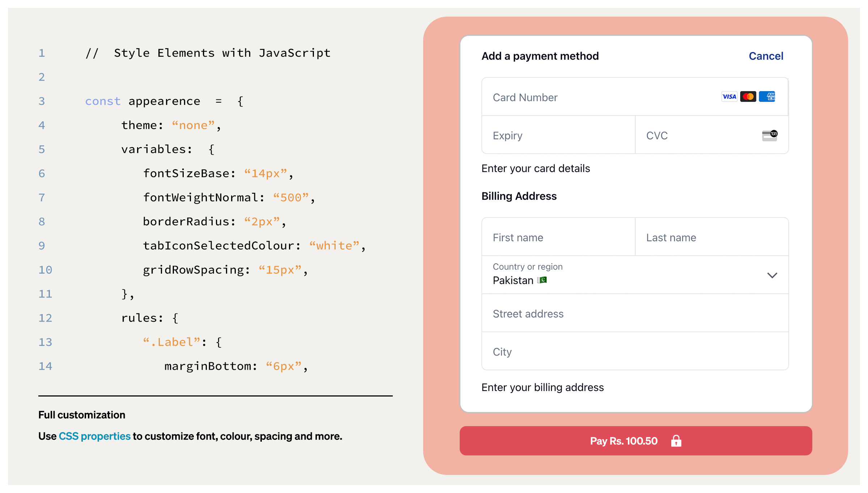Click the Cancel link
This screenshot has height=493, width=868.
coord(766,56)
